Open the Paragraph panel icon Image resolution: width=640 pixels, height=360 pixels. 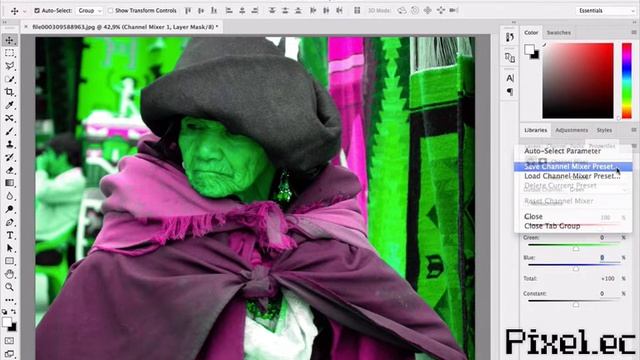point(510,92)
